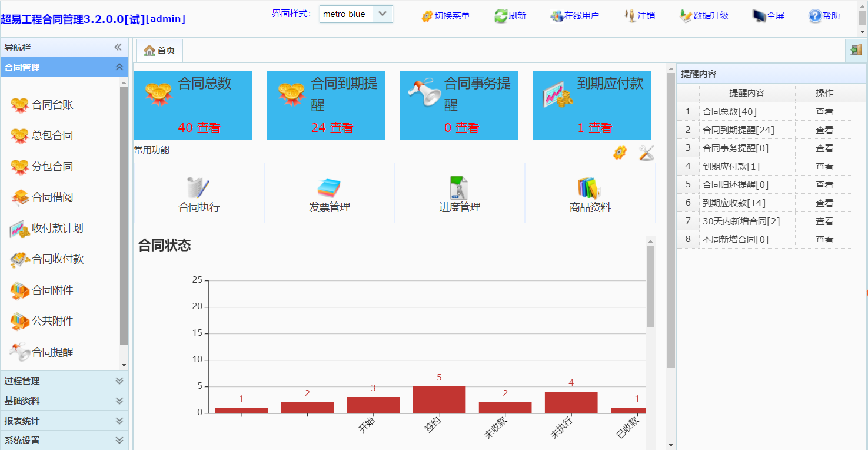
Task: Expand the 过程管理 navigation section
Action: pos(64,381)
